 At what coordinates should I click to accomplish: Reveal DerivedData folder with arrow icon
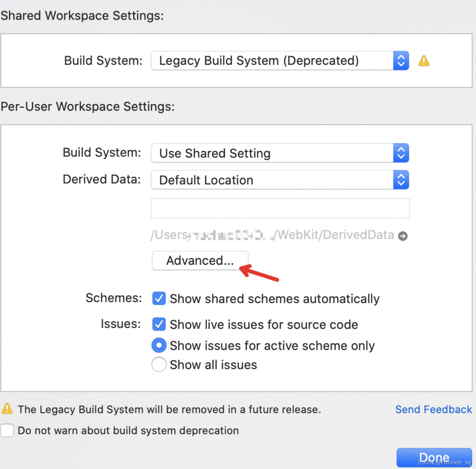click(x=403, y=236)
